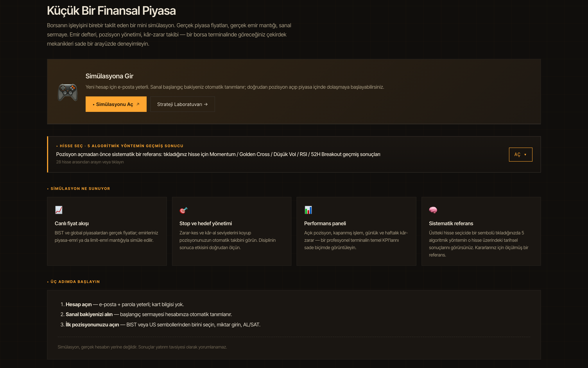Click the 'Pozisyon açmadan önce sistematik' description line
This screenshot has width=588, height=368.
pos(218,154)
